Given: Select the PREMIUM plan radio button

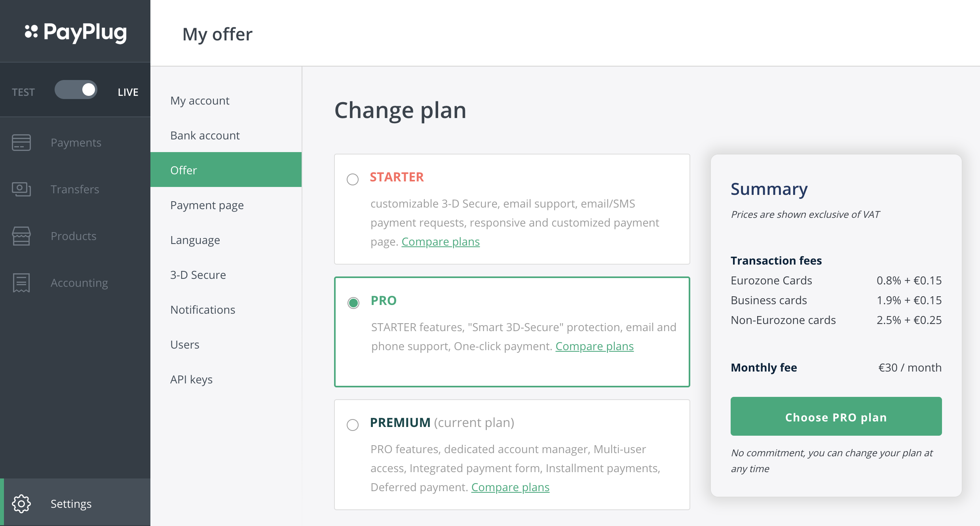Looking at the screenshot, I should (353, 425).
